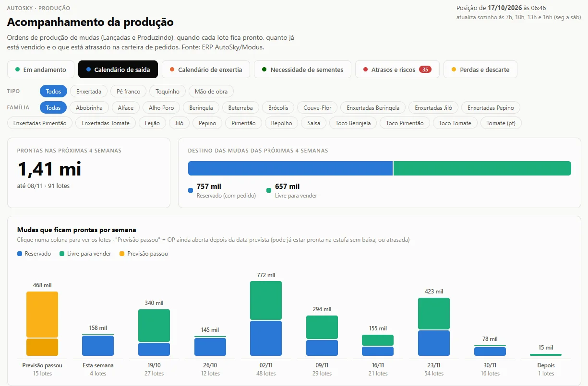Select the Toco Pimentão chip
The height and width of the screenshot is (386, 588).
coord(405,123)
